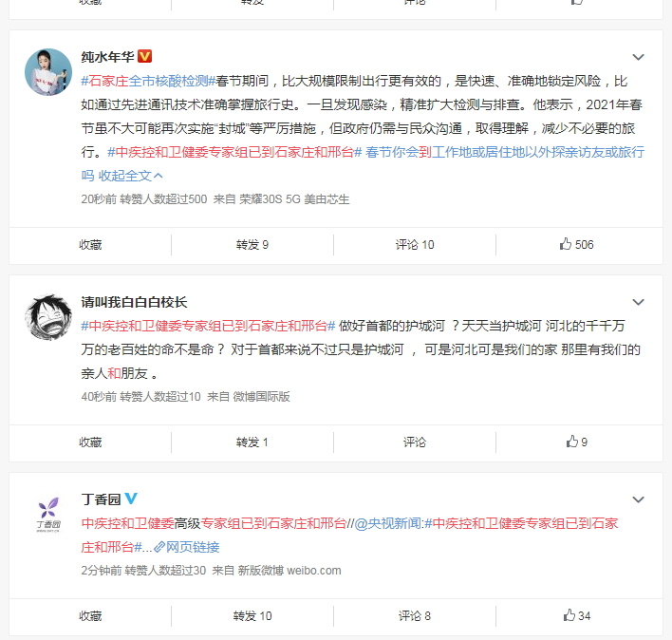Expand options menu on 纯水年华's post
The width and height of the screenshot is (672, 640).
[x=638, y=57]
